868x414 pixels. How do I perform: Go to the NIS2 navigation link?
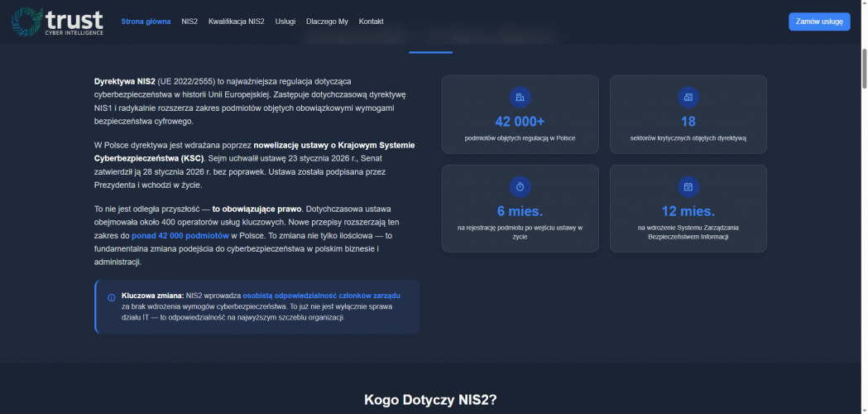coord(189,22)
